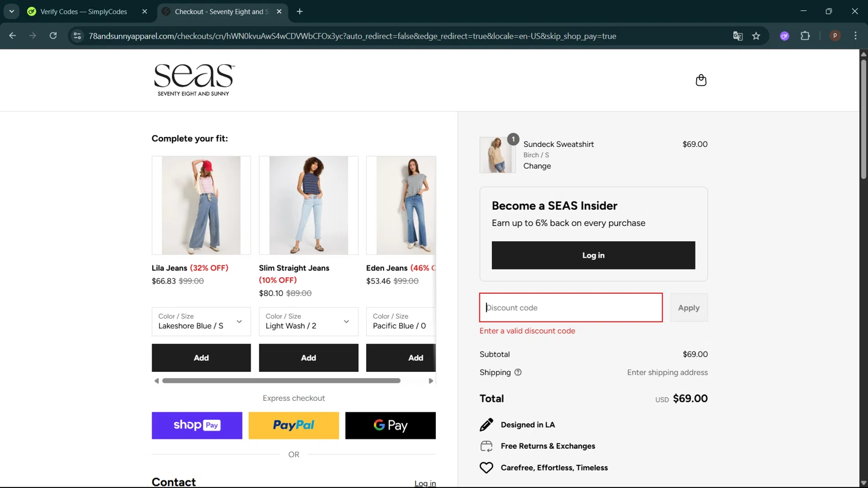Change the Sundeck Sweatshirt variant
This screenshot has height=488, width=868.
point(537,166)
